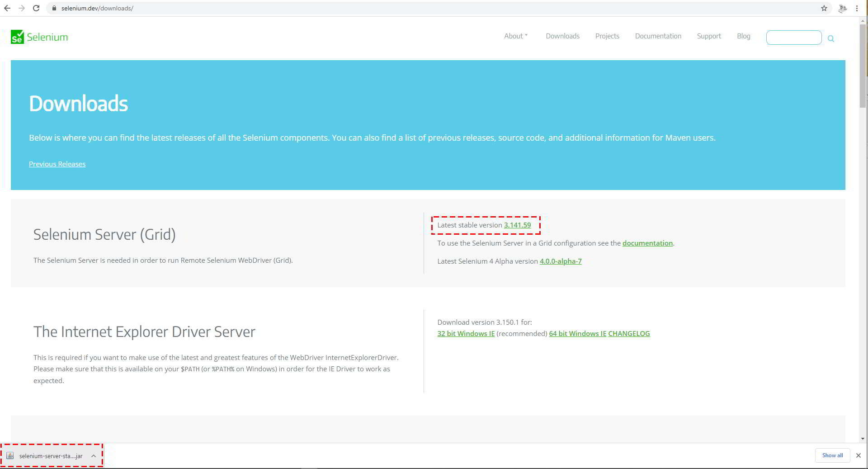
Task: Click the Selenium logo
Action: point(39,37)
